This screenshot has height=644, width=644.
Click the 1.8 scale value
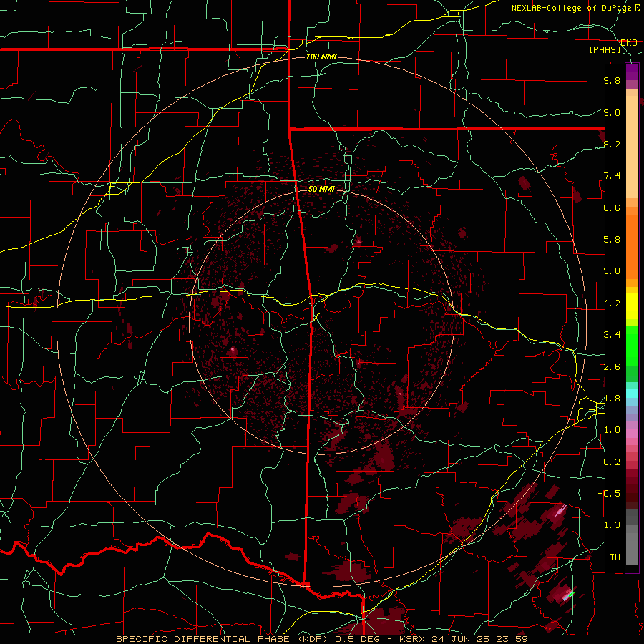point(612,399)
